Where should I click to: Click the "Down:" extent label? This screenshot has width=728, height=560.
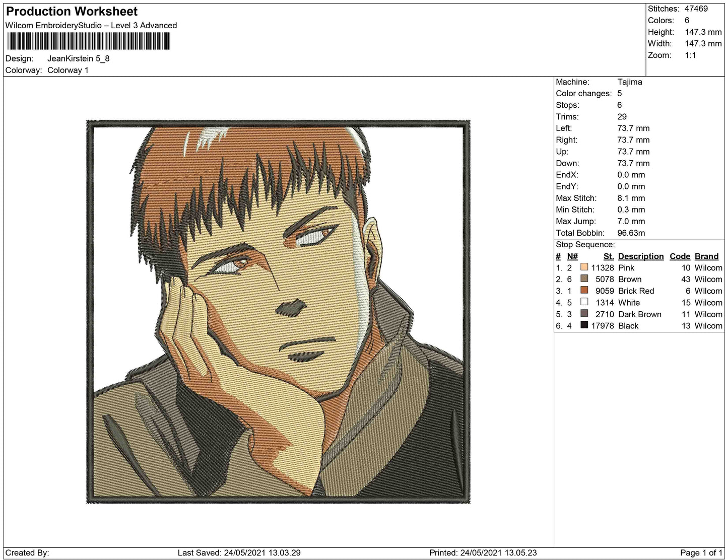coord(568,163)
